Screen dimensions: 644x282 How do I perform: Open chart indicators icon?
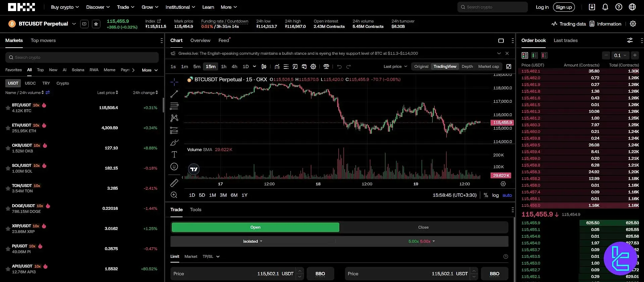pos(277,66)
